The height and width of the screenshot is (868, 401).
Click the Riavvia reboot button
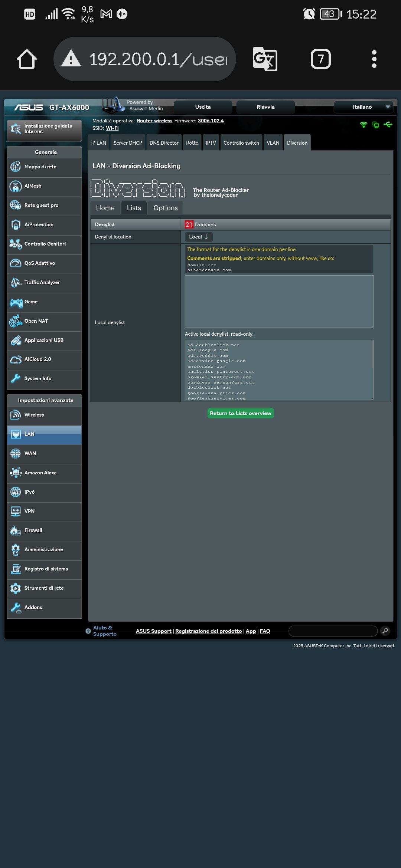(265, 107)
